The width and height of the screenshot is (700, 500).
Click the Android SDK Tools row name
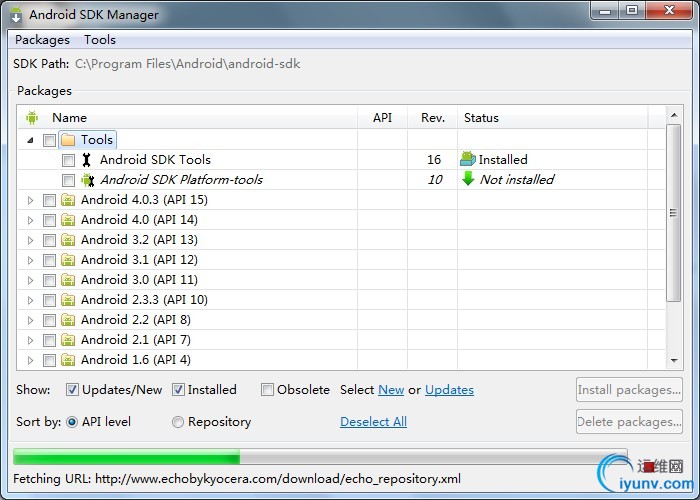point(155,160)
